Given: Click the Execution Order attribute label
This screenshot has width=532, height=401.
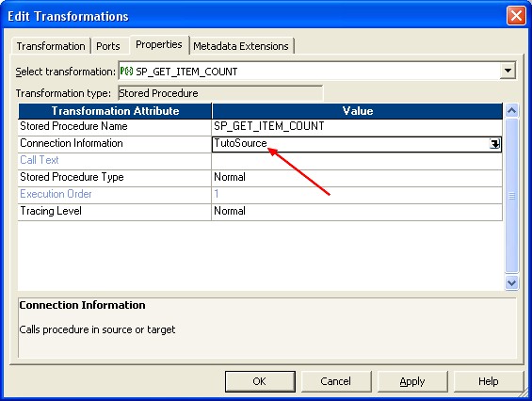Looking at the screenshot, I should pos(56,194).
